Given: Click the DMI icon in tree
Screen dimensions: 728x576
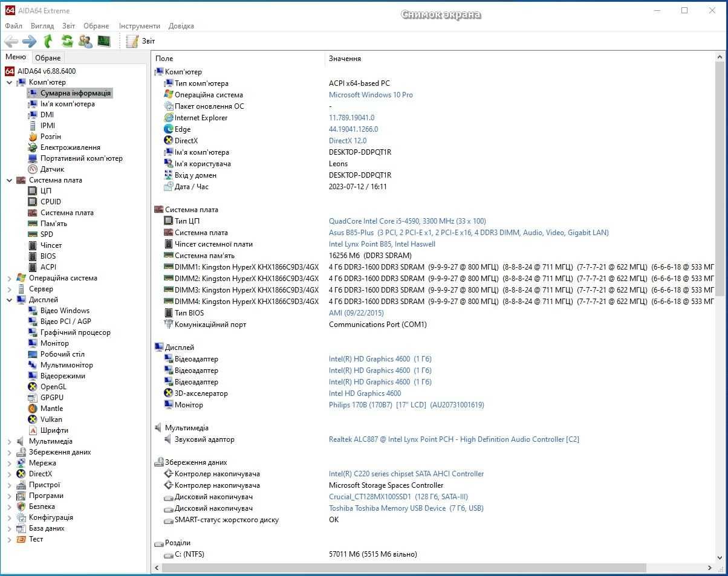Looking at the screenshot, I should coord(33,115).
